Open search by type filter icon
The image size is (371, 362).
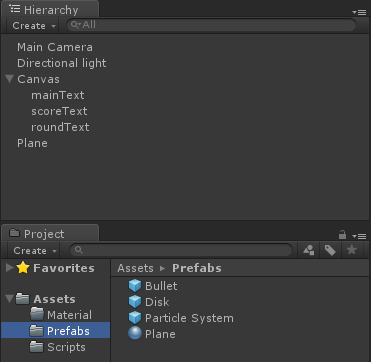pos(309,250)
